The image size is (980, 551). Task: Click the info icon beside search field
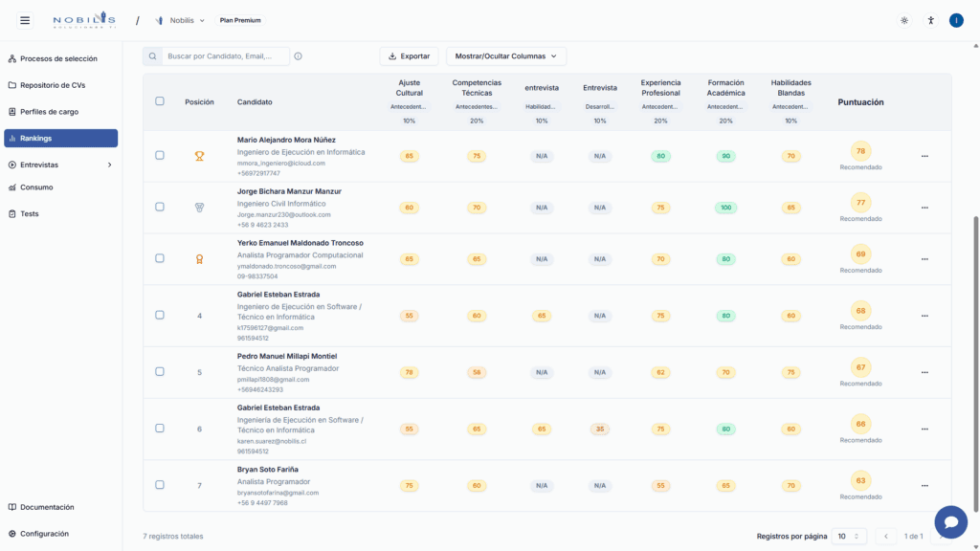(x=299, y=56)
